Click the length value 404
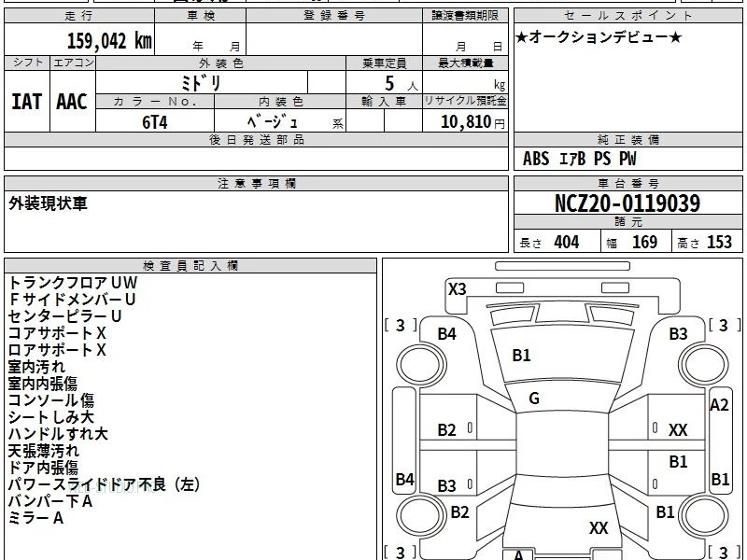 (567, 243)
